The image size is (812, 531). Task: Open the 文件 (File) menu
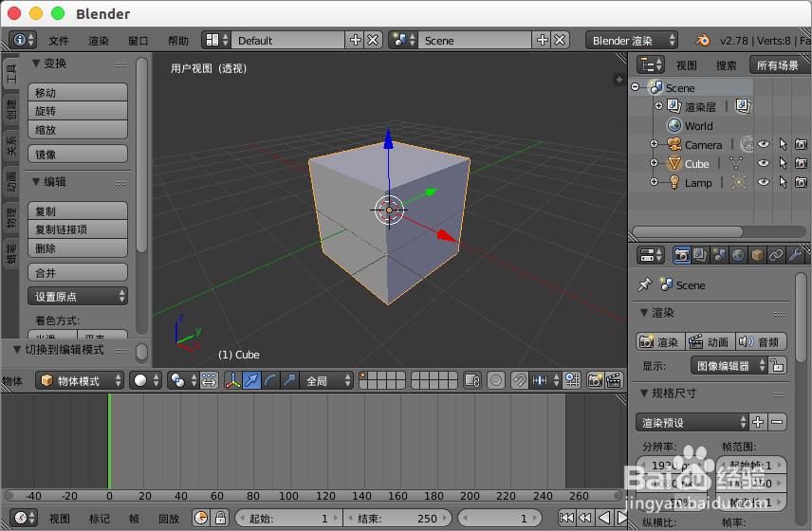59,41
